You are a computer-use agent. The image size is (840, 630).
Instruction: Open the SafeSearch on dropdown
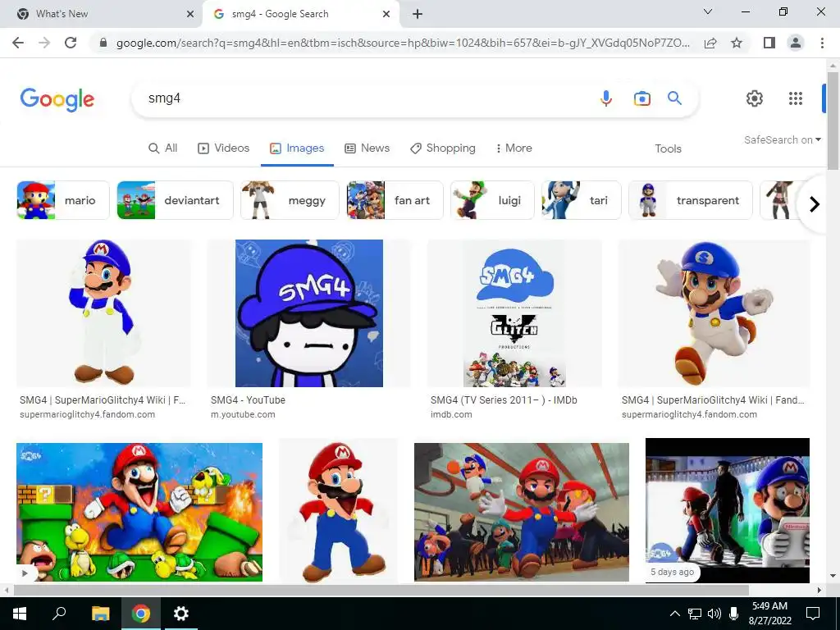[782, 139]
